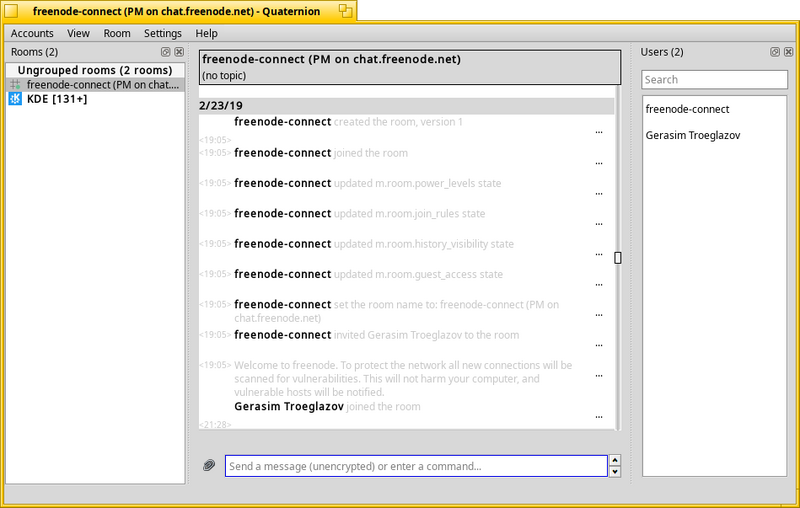Click the ellipsis next to power_levels state event
The height and width of the screenshot is (508, 800).
599,193
